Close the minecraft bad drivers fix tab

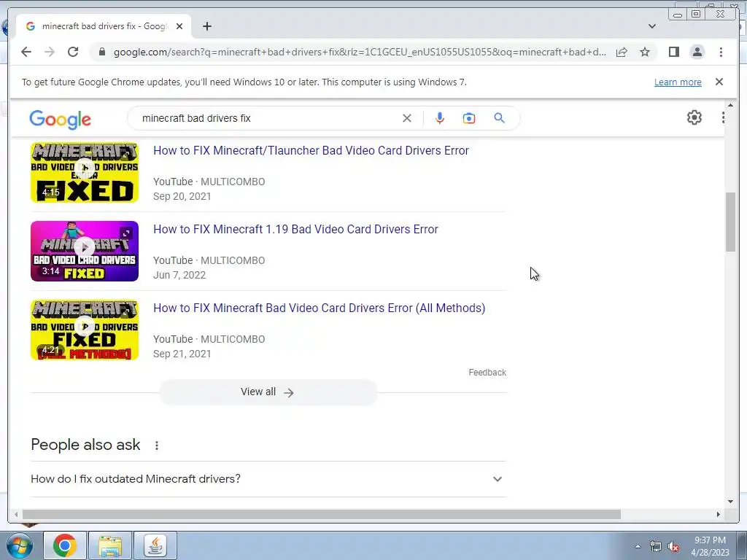pos(179,26)
